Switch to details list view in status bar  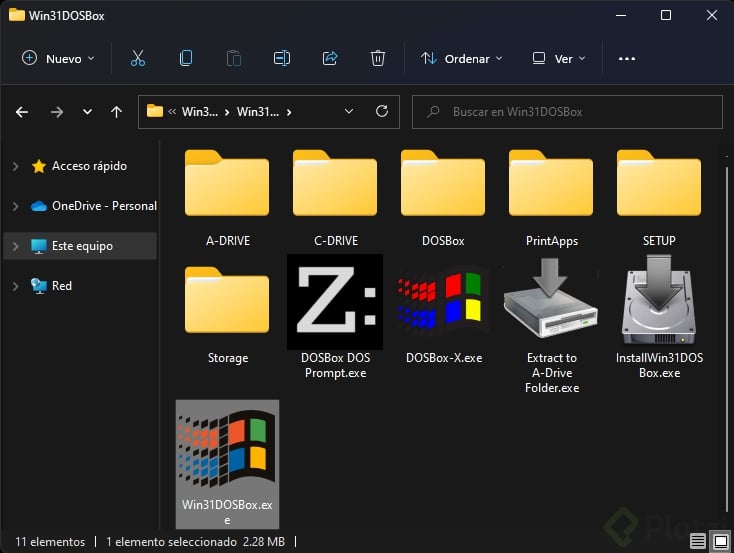pos(697,542)
